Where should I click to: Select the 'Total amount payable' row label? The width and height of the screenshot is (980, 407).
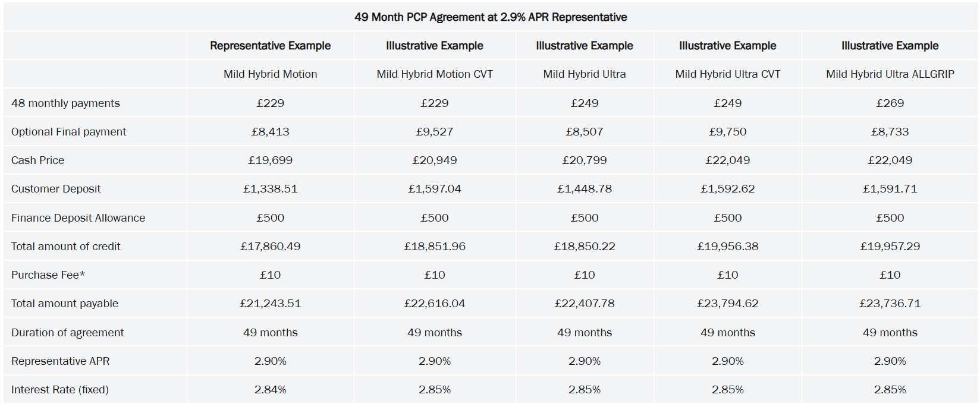(65, 304)
